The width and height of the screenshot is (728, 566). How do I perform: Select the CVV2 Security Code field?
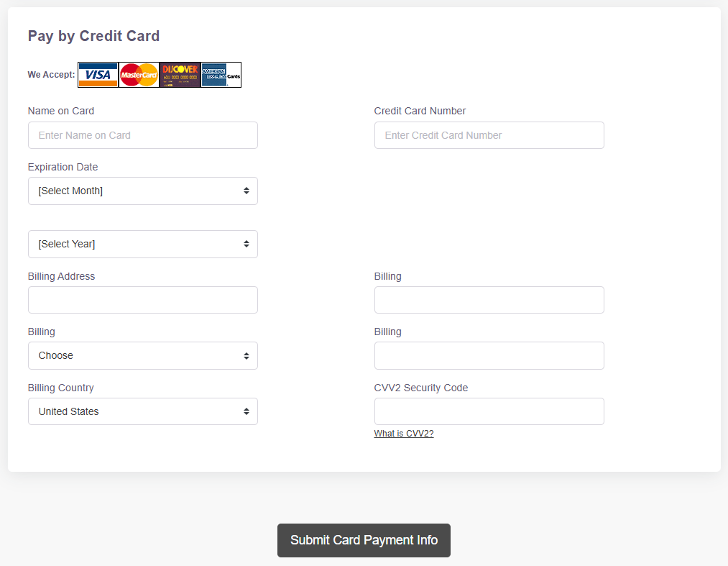click(x=489, y=411)
